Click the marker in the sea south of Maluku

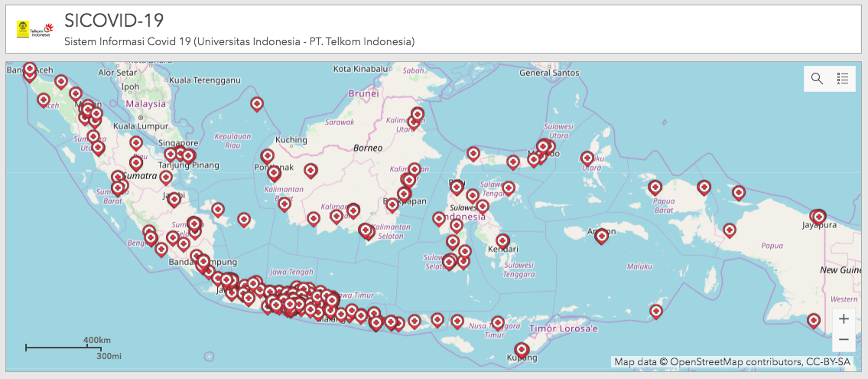click(656, 310)
